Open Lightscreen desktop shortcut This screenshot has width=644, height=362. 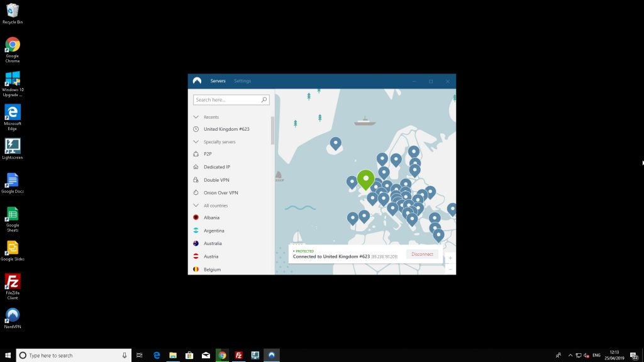[x=13, y=148]
